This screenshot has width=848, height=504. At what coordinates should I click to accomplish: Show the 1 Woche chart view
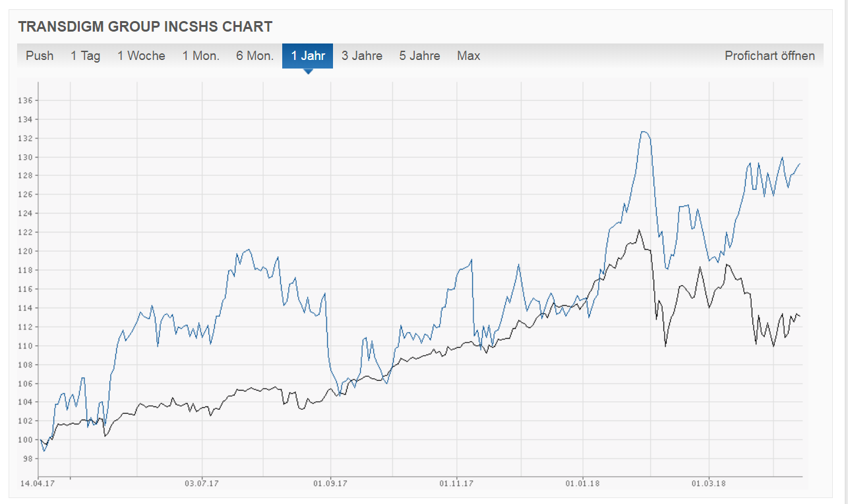point(141,56)
